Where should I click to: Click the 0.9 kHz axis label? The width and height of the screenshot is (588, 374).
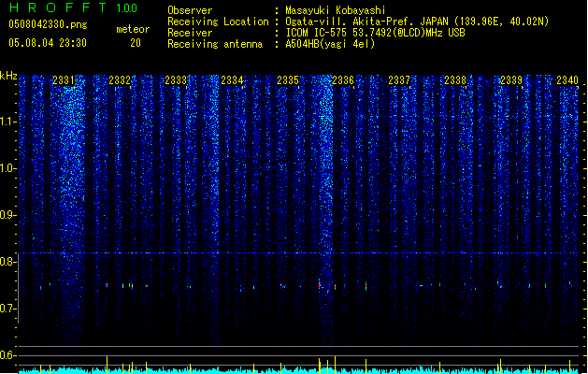click(8, 215)
